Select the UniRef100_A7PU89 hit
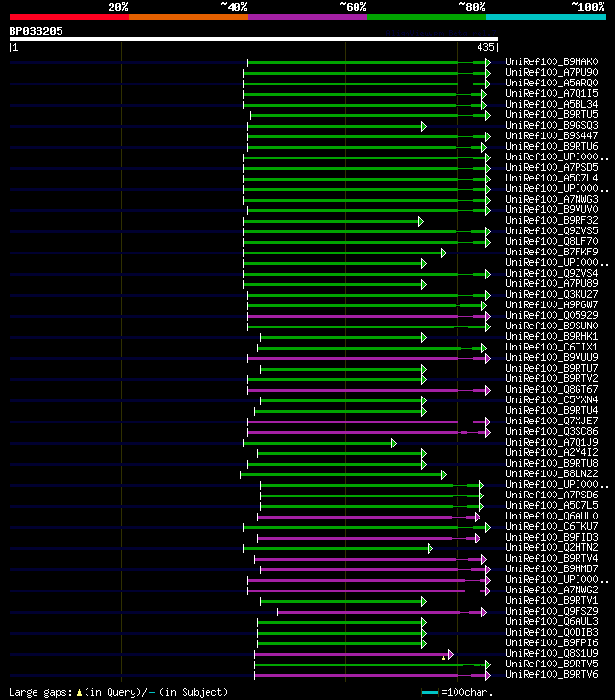The width and height of the screenshot is (615, 700). (x=552, y=283)
